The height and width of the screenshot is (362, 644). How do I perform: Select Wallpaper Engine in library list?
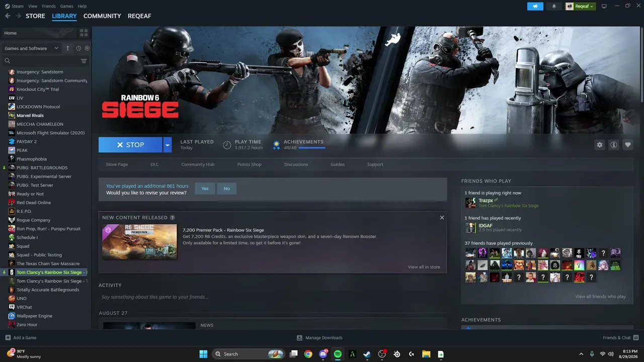coord(34,316)
